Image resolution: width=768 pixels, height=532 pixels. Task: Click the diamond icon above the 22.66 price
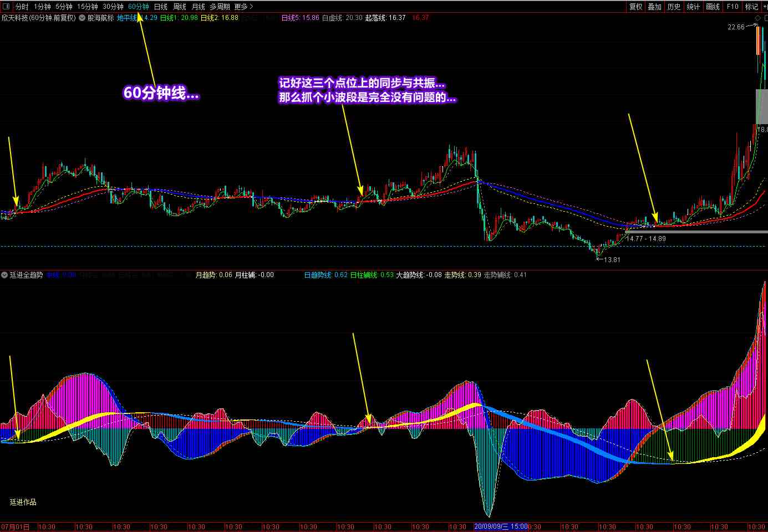tap(757, 18)
